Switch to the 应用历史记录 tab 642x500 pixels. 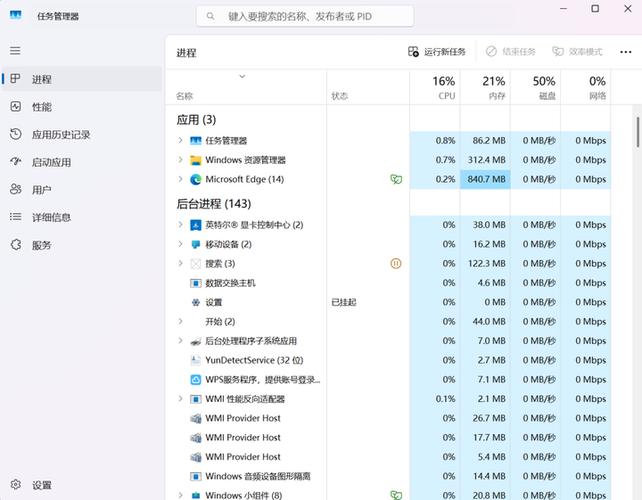click(81, 134)
